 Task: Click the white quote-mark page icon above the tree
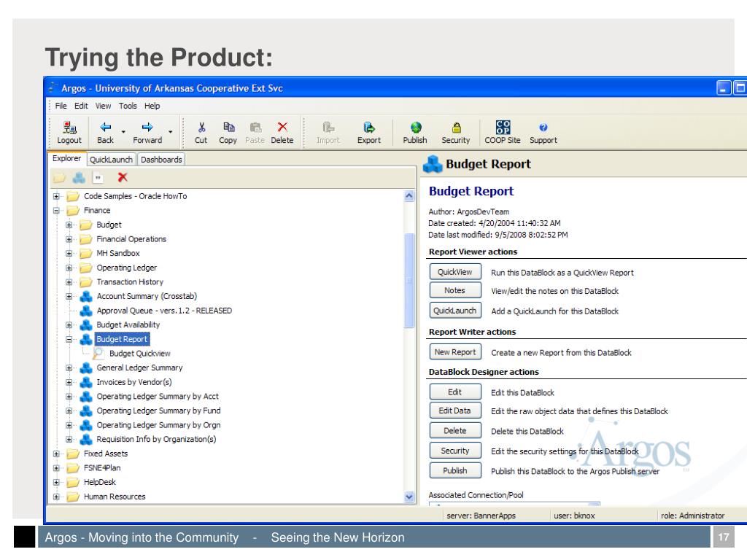[x=98, y=178]
